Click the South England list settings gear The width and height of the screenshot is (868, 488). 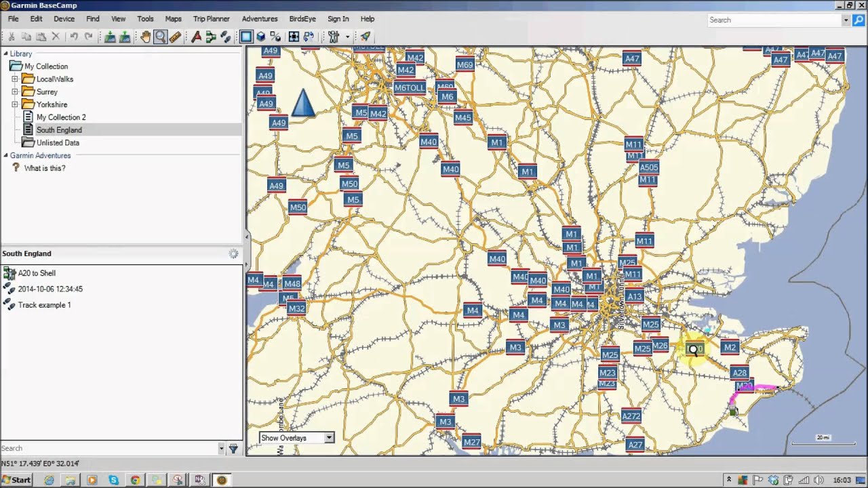pos(233,253)
